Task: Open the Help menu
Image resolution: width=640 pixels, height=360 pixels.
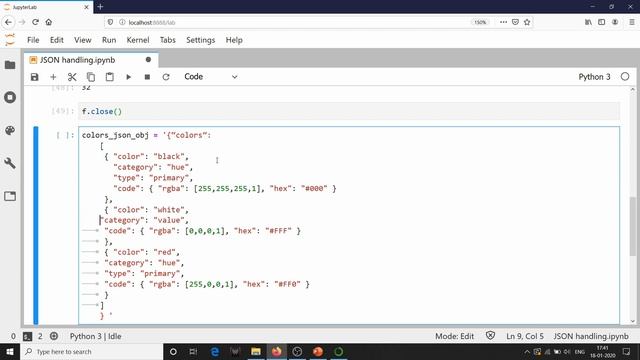Action: (x=234, y=40)
